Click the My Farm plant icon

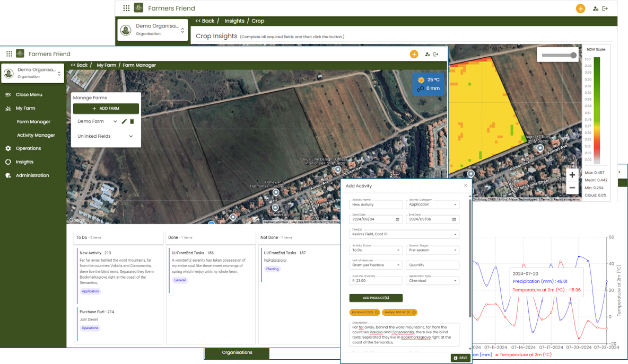(8, 109)
